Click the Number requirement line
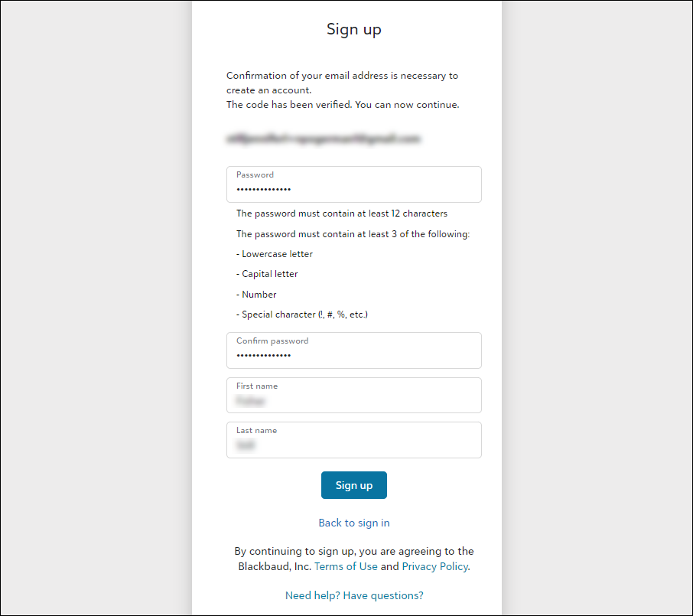This screenshot has width=693, height=616. pyautogui.click(x=256, y=295)
